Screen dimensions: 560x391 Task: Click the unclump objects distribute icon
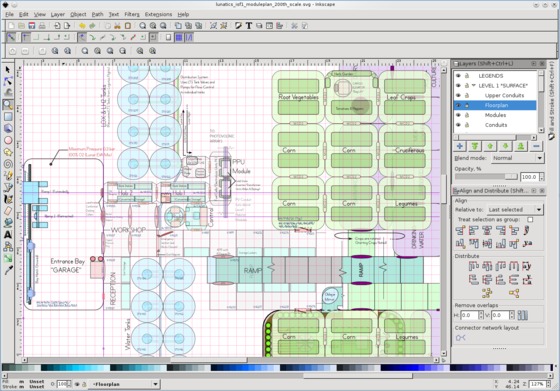514,293
